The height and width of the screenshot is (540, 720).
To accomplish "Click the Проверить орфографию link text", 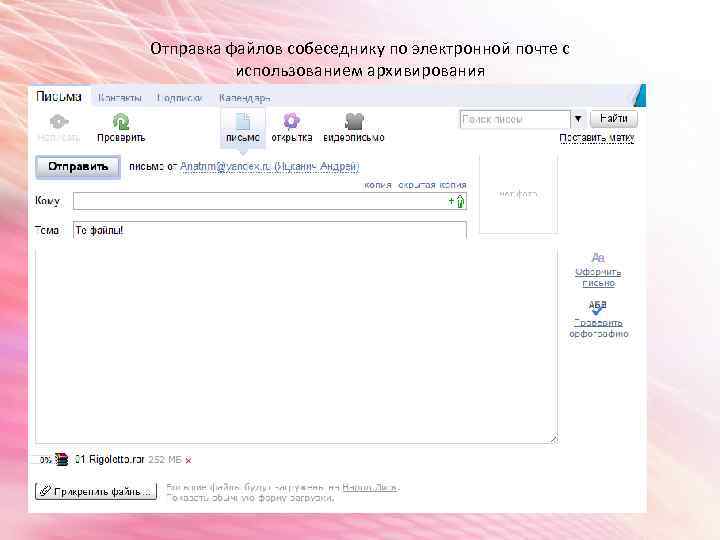I will 598,328.
